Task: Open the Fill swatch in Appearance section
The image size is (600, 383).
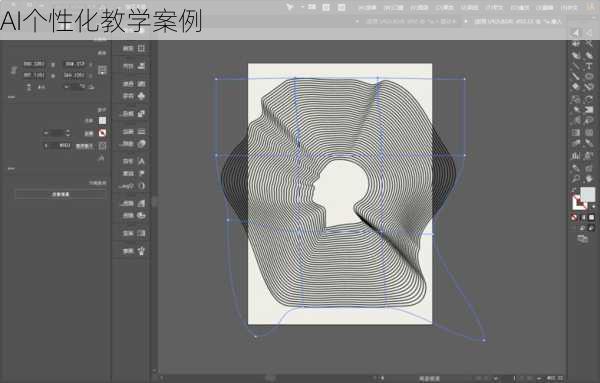Action: pos(102,121)
